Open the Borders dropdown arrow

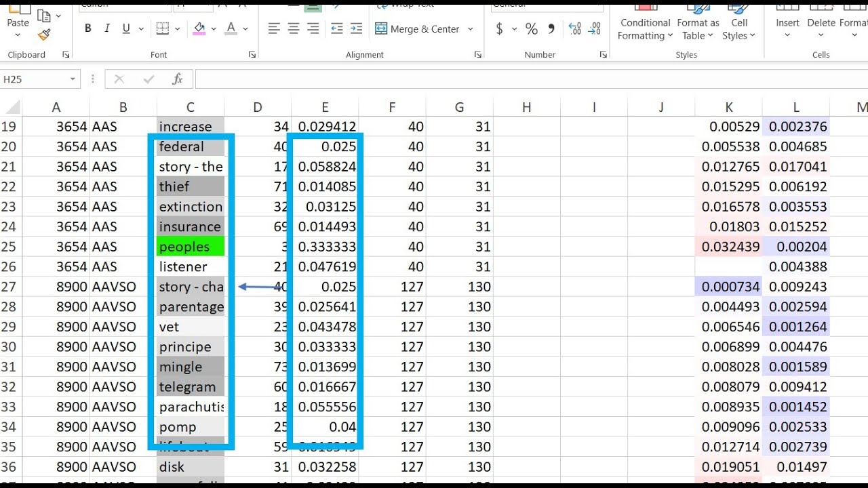(178, 29)
